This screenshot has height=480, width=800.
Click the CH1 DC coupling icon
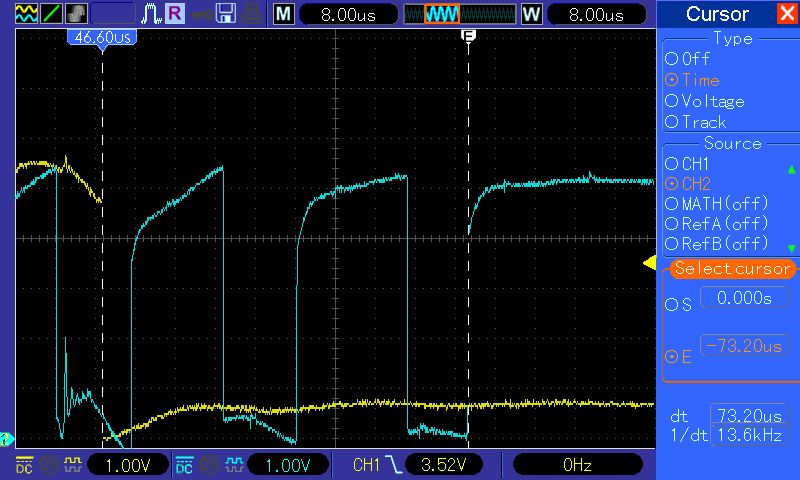click(x=25, y=465)
